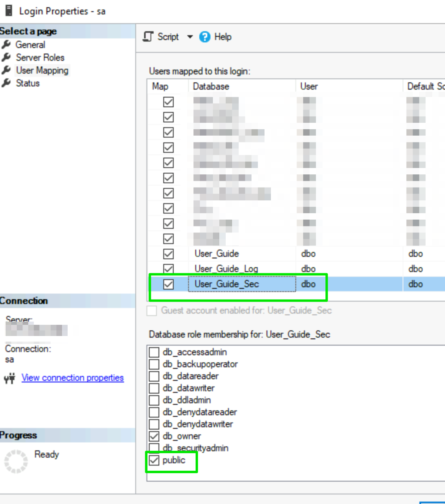The width and height of the screenshot is (445, 504).
Task: Enable the db_datareader role checkbox
Action: pyautogui.click(x=154, y=376)
